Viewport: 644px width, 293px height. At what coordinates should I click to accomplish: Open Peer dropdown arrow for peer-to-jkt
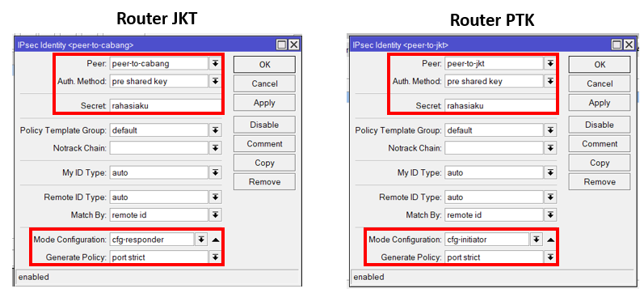pyautogui.click(x=550, y=63)
